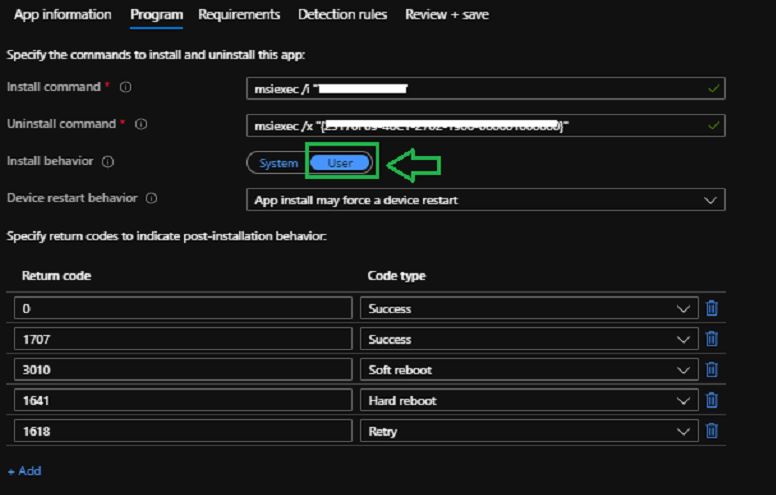The image size is (776, 495).
Task: Click the Install behavior label
Action: click(x=50, y=161)
